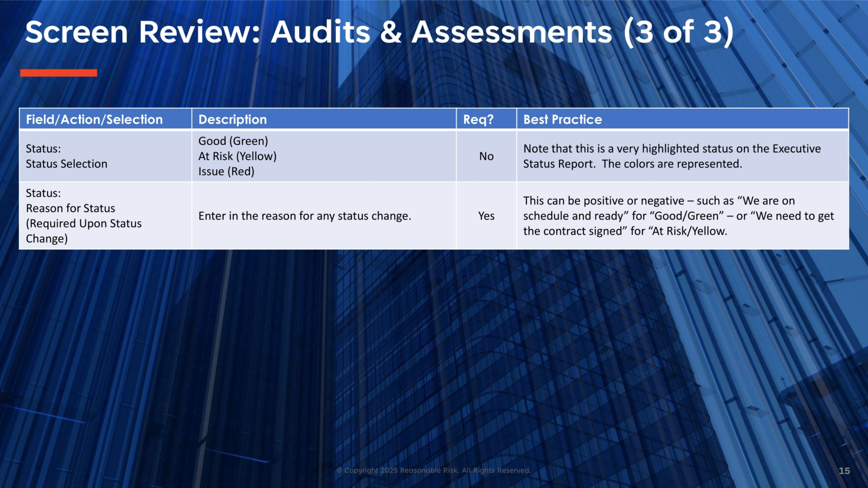Click the 'Req?' column header

click(486, 119)
